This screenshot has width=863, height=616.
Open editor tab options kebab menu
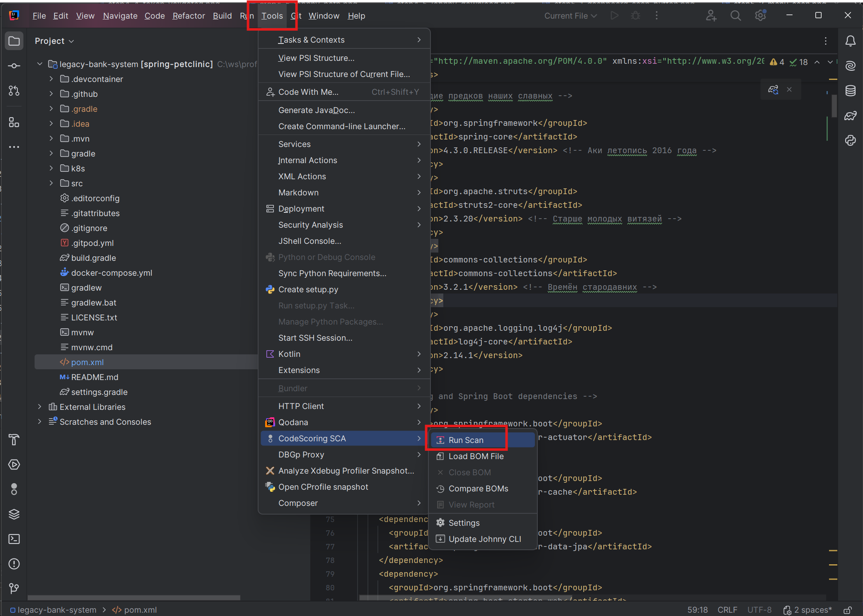point(826,41)
